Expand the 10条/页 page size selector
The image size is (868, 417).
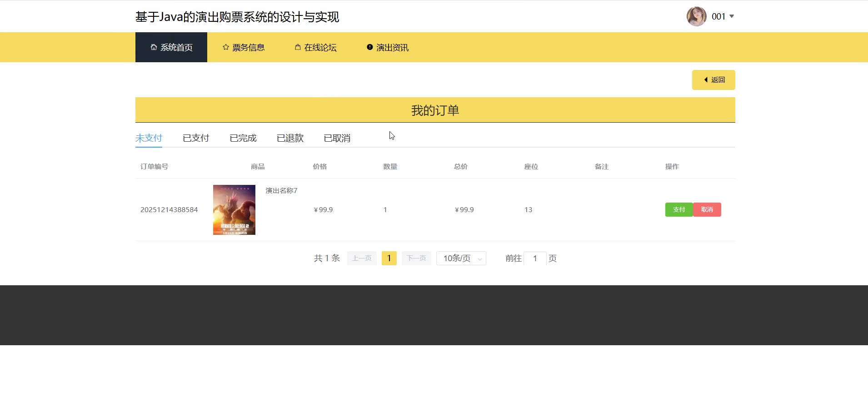coord(461,258)
